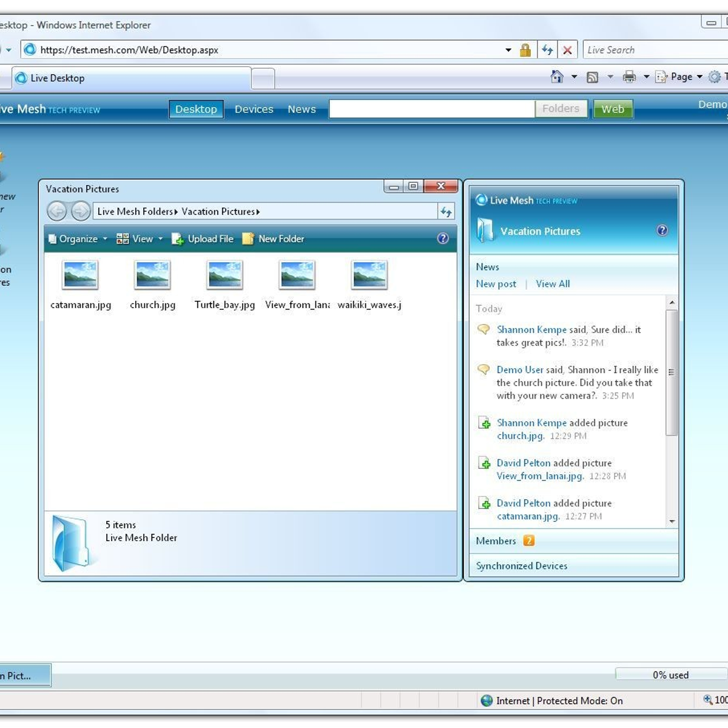Open the David Pelton link for catamaran.jpg

(524, 503)
